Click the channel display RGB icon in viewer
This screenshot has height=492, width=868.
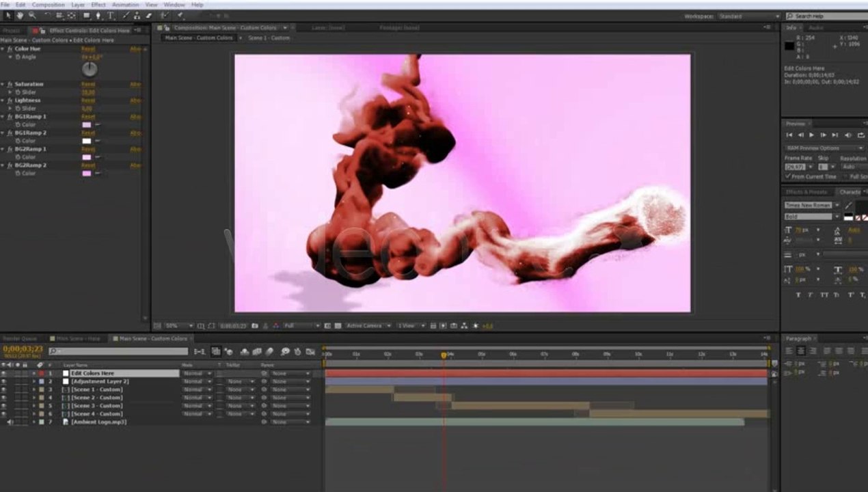(275, 326)
